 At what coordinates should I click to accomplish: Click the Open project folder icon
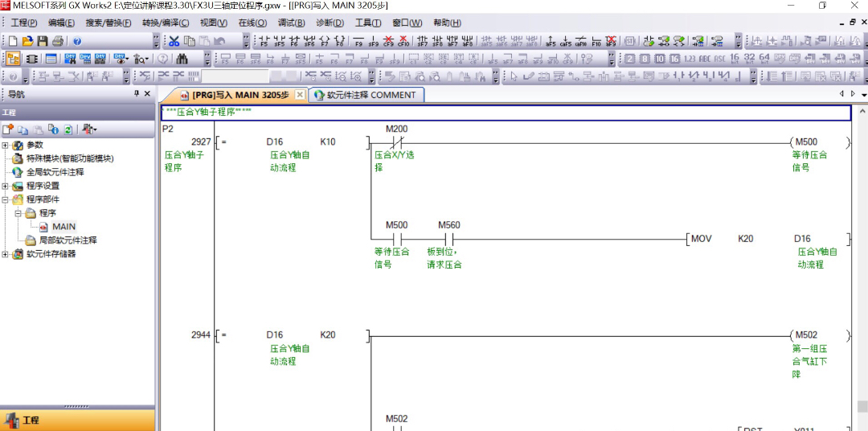pos(27,41)
